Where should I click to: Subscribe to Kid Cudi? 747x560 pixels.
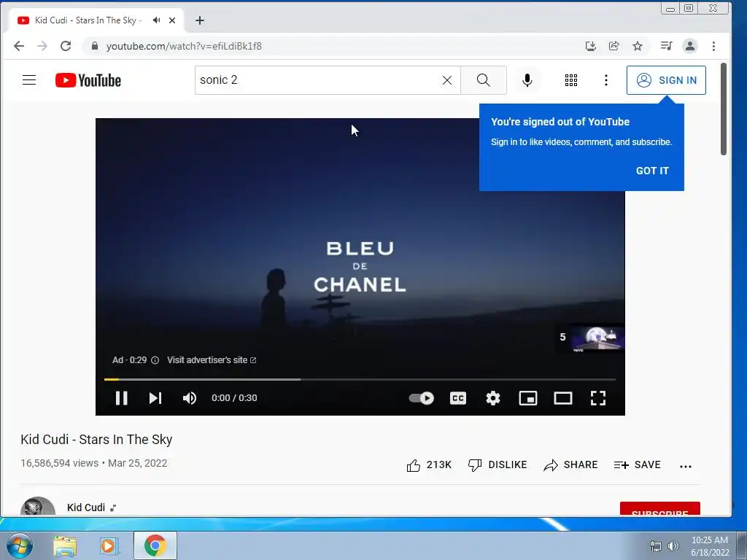[659, 508]
